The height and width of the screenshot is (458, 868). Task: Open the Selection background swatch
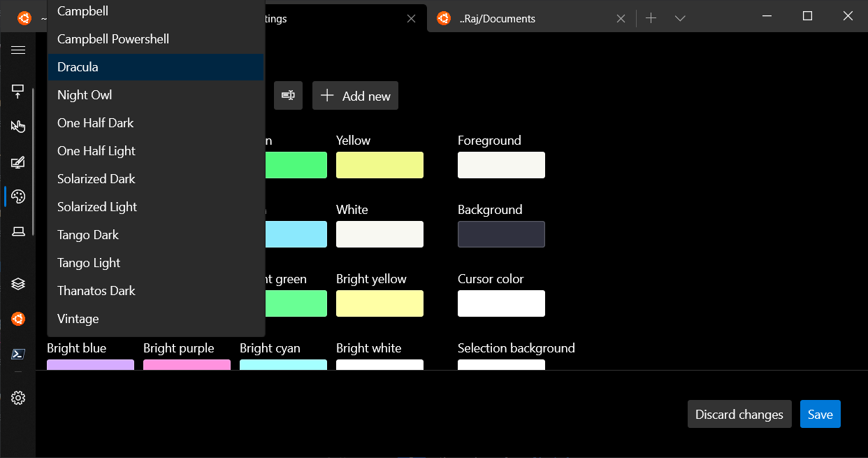click(x=501, y=364)
